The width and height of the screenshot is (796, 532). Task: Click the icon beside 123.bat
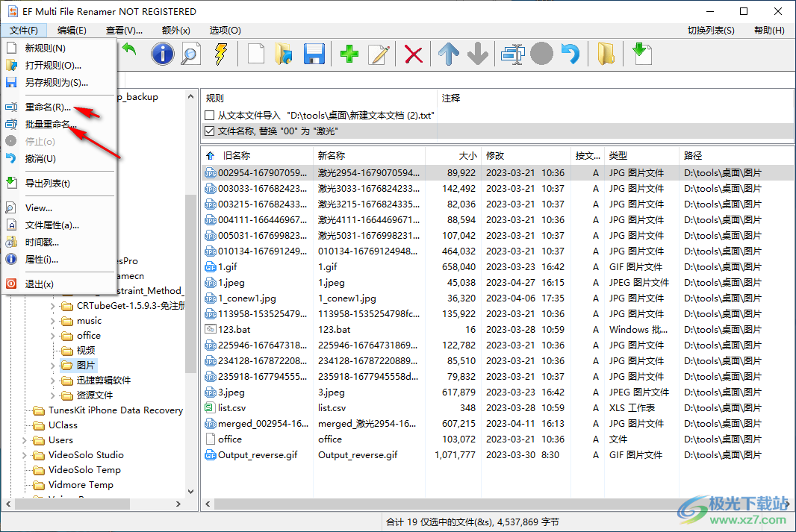point(210,329)
